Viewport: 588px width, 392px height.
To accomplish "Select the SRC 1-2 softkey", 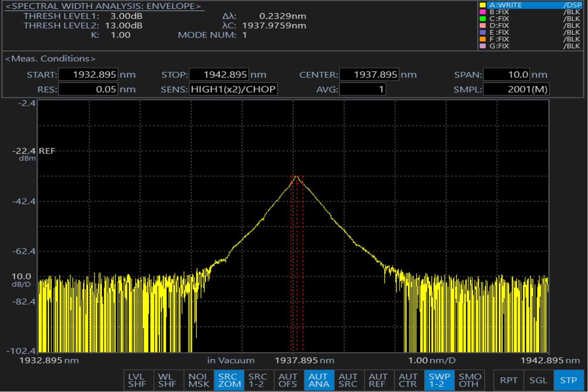I will [x=258, y=380].
